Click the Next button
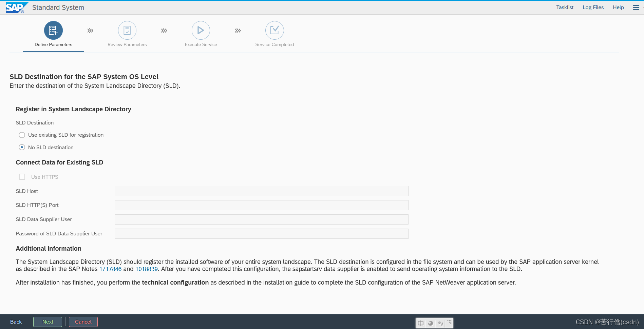644x329 pixels. coord(48,322)
